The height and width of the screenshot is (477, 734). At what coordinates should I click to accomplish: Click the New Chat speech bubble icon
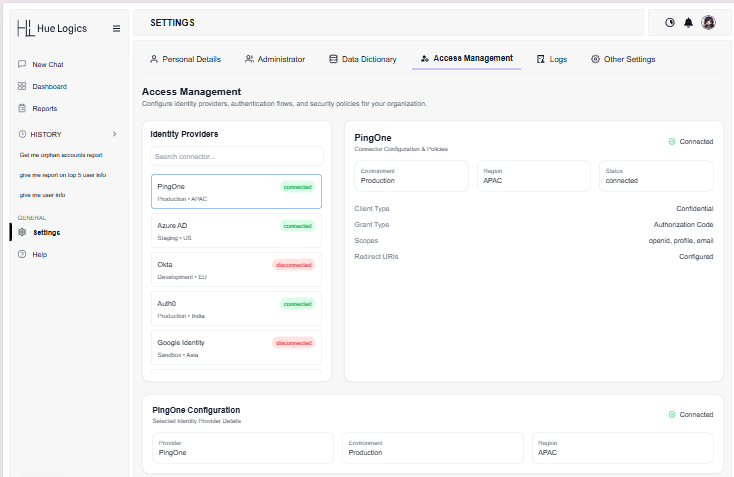point(22,64)
